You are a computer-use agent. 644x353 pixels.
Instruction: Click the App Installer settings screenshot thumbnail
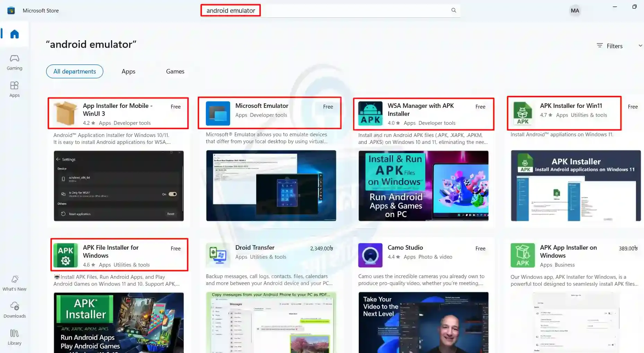119,186
